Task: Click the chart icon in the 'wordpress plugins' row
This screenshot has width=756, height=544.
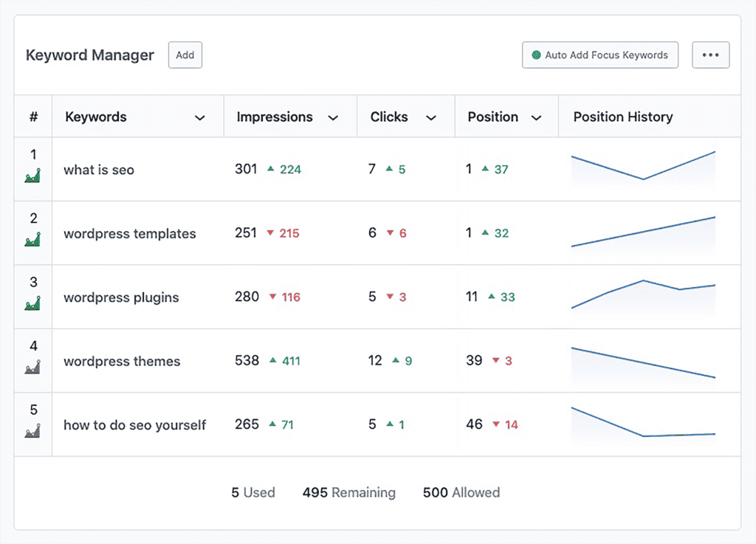Action: click(x=32, y=303)
